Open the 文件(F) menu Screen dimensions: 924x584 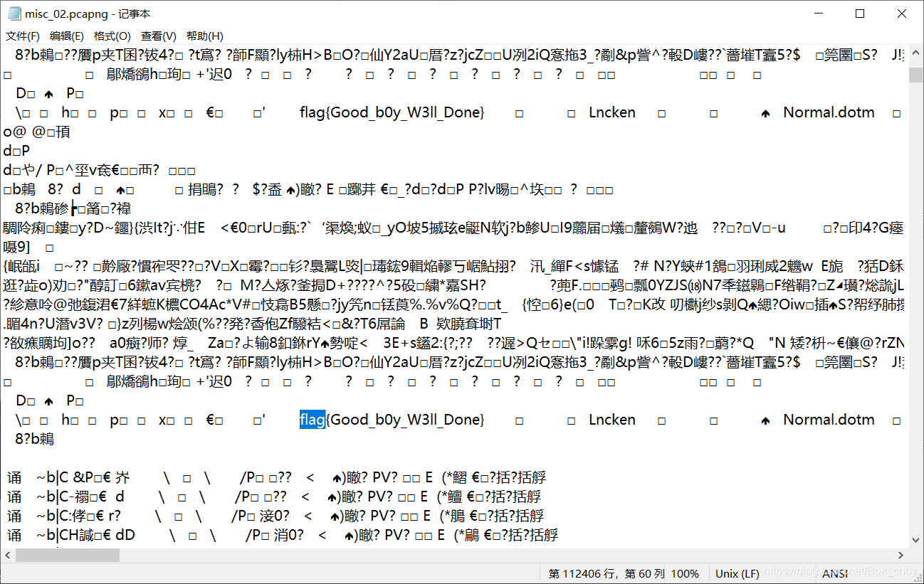pos(23,36)
